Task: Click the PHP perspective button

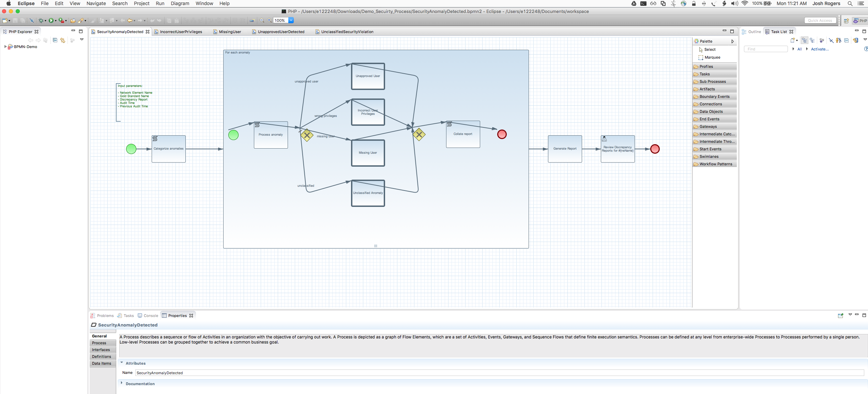Action: click(861, 20)
